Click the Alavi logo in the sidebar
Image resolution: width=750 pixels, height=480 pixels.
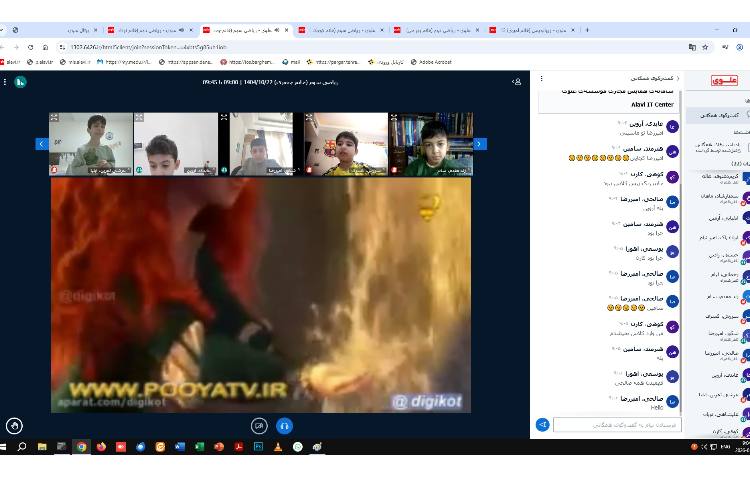724,80
